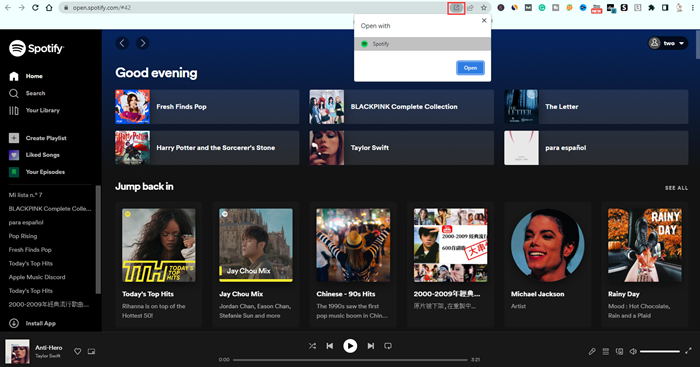The width and height of the screenshot is (700, 367).
Task: Open the 2000-2009 playlist card
Action: point(450,264)
